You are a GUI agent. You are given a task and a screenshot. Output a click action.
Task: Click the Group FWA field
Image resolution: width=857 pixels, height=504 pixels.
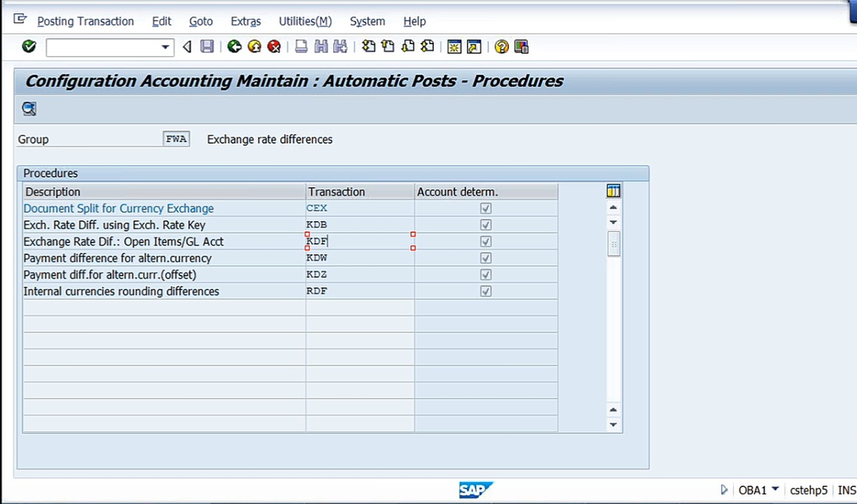click(176, 139)
